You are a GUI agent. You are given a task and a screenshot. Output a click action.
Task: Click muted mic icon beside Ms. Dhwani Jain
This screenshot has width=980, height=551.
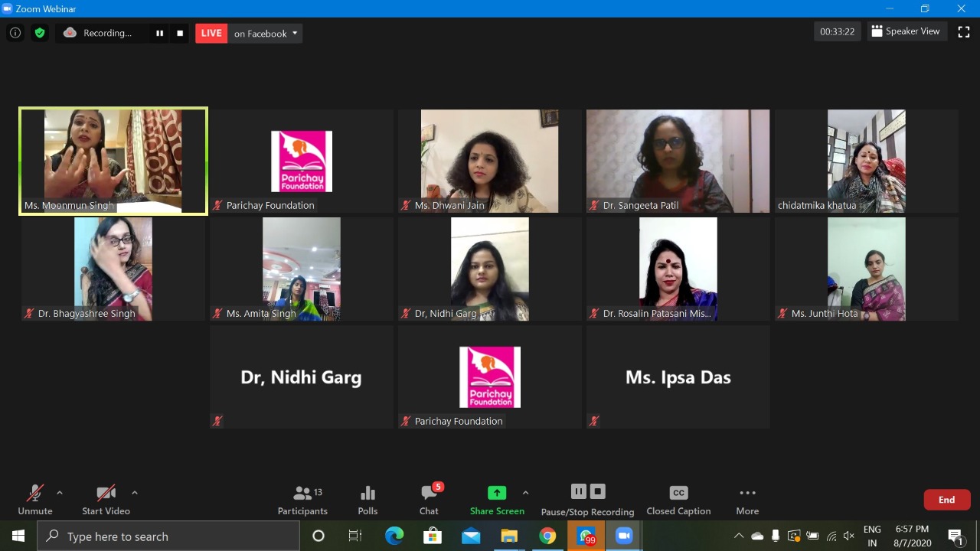click(406, 205)
